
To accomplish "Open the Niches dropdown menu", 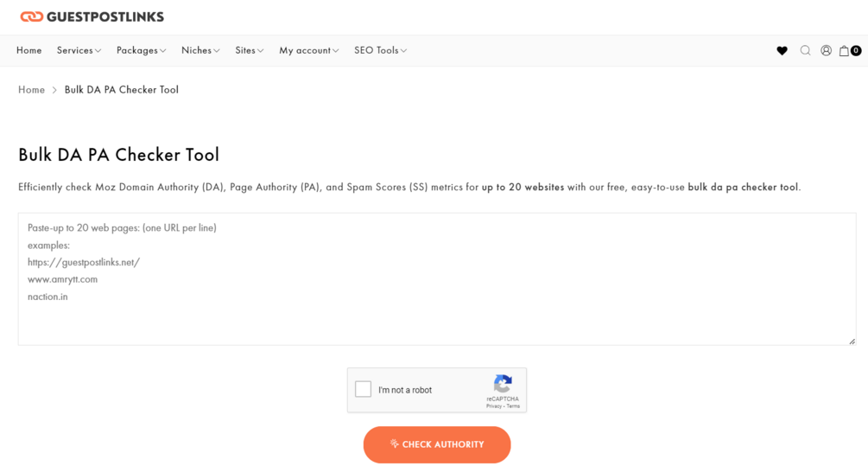I will (200, 50).
